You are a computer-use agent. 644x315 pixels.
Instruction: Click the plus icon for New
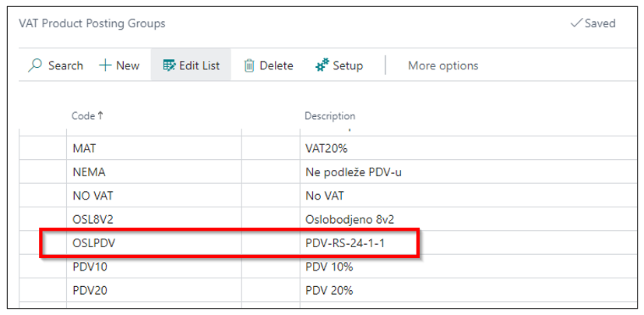106,65
